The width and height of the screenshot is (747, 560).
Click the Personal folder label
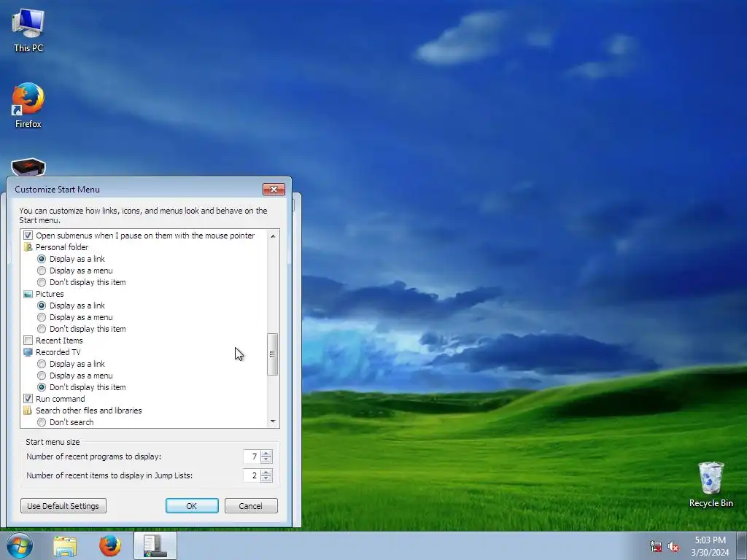[62, 247]
